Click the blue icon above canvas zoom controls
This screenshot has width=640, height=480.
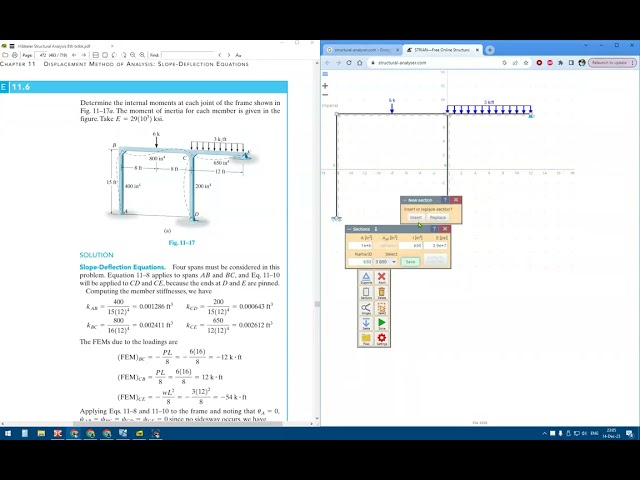tap(325, 74)
